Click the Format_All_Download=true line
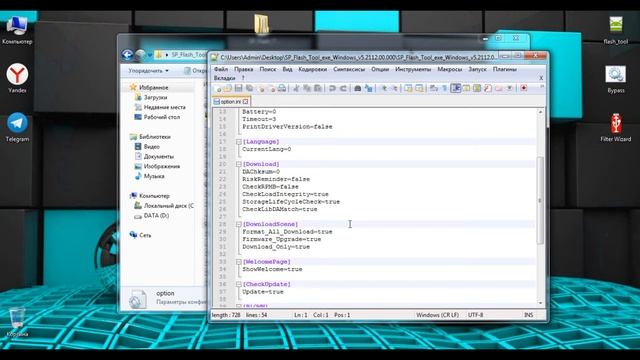The height and width of the screenshot is (360, 640). coord(287,232)
